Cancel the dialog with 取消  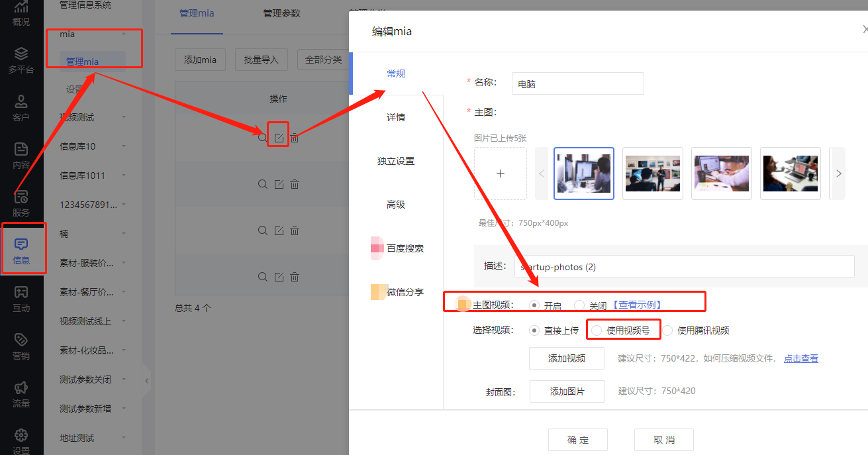point(664,440)
